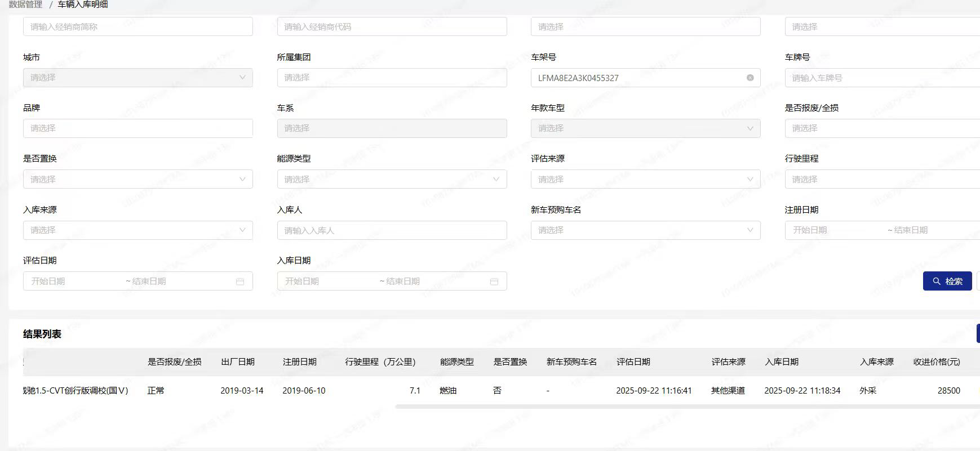
Task: Click into the 车牌号 input field
Action: pyautogui.click(x=883, y=78)
